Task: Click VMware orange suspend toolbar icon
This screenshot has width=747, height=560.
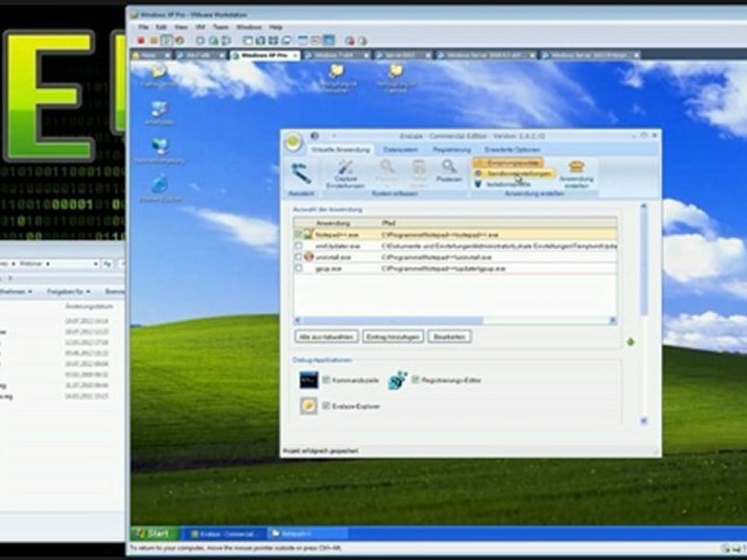Action: pos(153,40)
